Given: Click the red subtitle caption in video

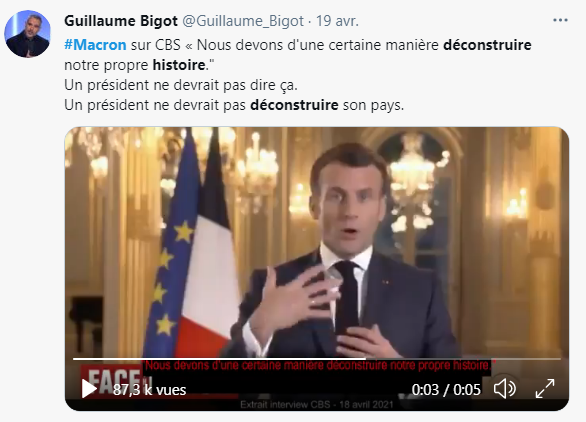Looking at the screenshot, I should click(x=318, y=365).
